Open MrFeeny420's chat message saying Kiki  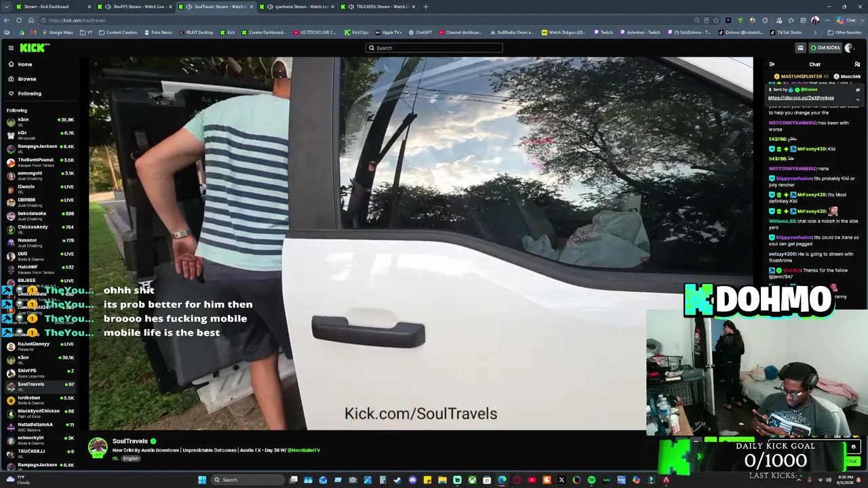tap(802, 149)
